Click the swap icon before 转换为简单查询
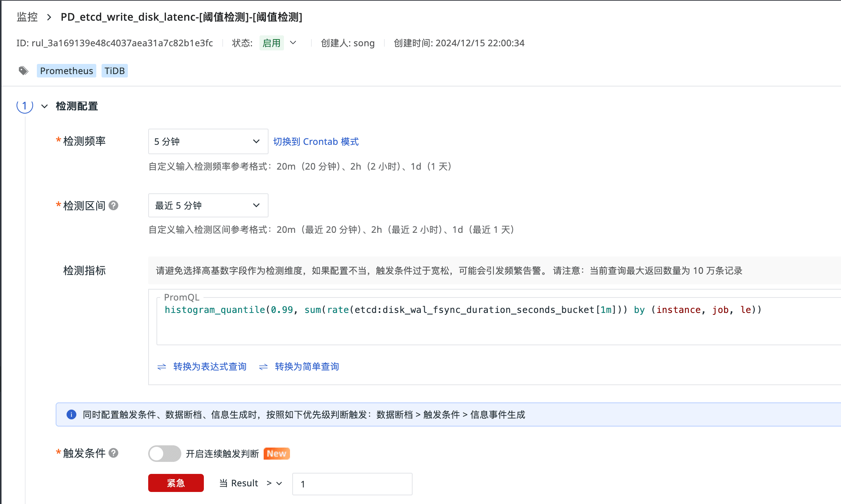This screenshot has width=841, height=504. click(263, 367)
